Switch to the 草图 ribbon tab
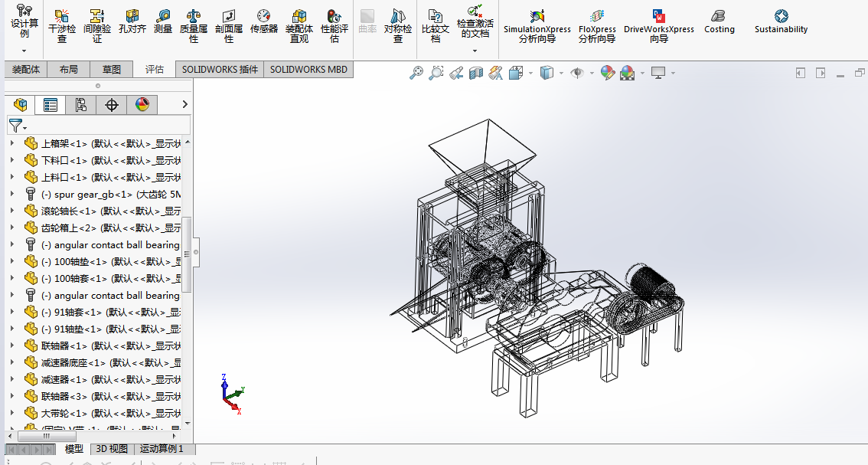 point(111,69)
